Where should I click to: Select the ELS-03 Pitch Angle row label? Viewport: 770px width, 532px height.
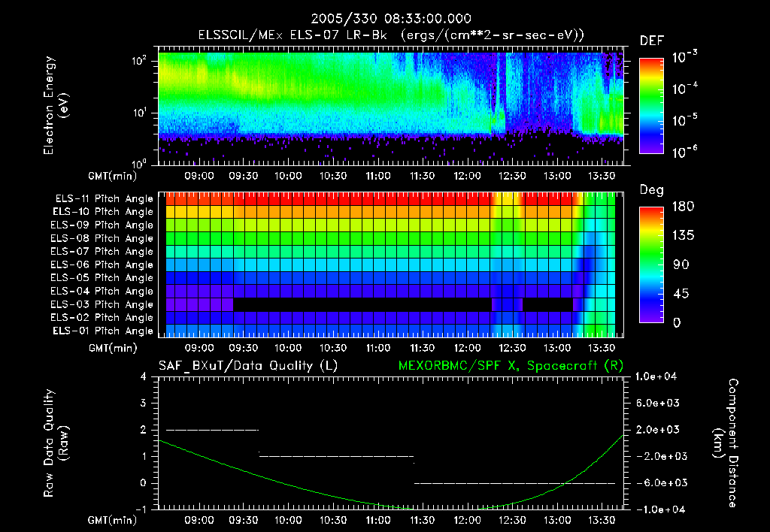(102, 304)
